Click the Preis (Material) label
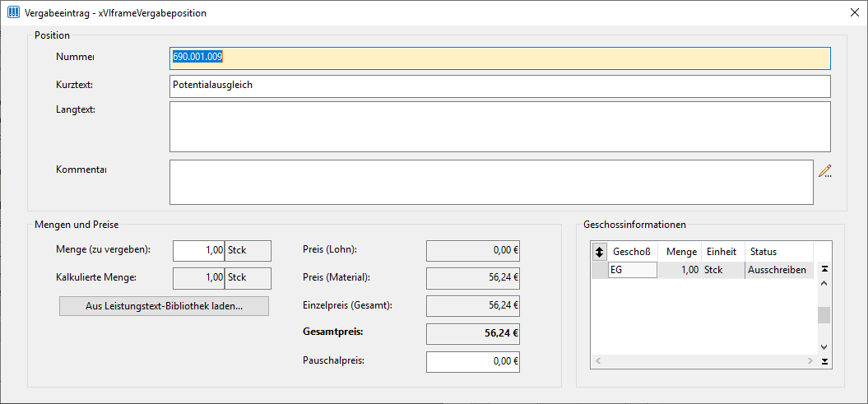This screenshot has width=868, height=404. (336, 276)
